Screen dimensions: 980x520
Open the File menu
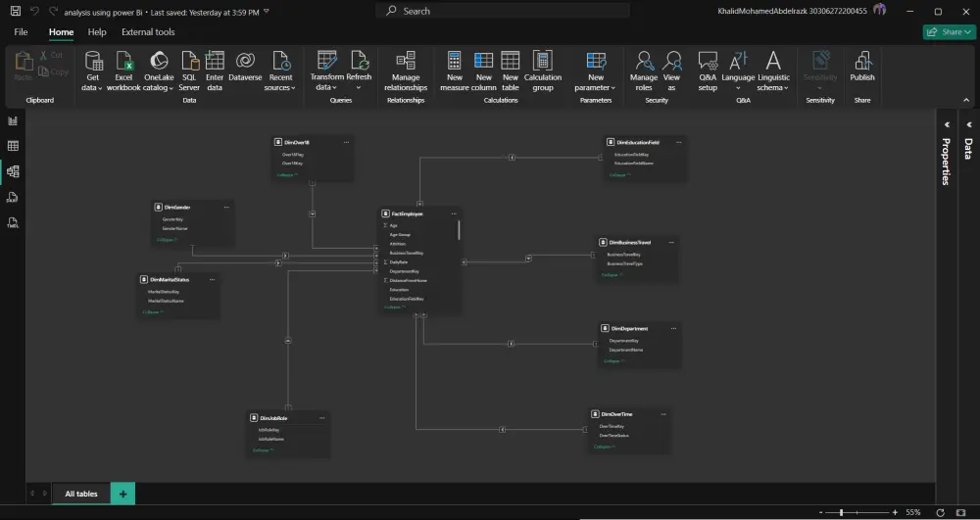point(21,32)
